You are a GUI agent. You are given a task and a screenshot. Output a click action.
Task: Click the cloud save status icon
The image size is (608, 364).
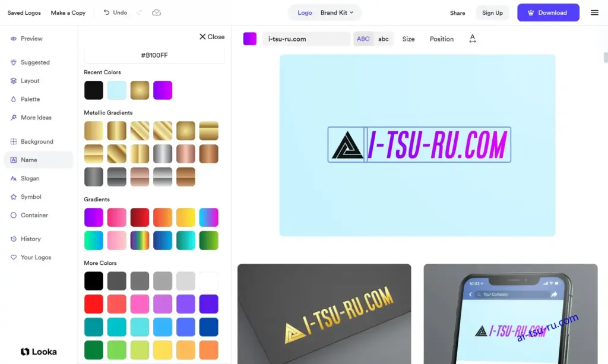point(156,13)
